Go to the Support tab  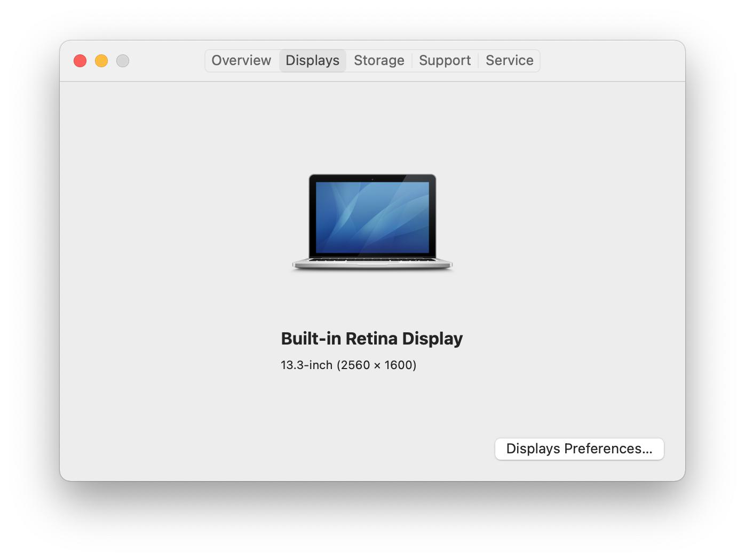click(445, 60)
